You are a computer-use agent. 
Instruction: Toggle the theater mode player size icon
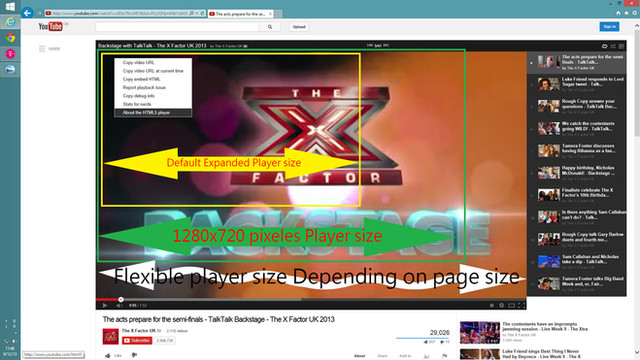pyautogui.click(x=511, y=305)
